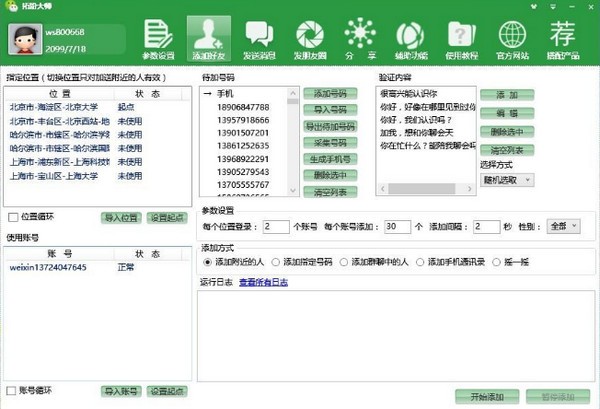Viewport: 600px width, 409px height.
Task: Select the 添加群聊中的人 radio button
Action: pos(344,262)
